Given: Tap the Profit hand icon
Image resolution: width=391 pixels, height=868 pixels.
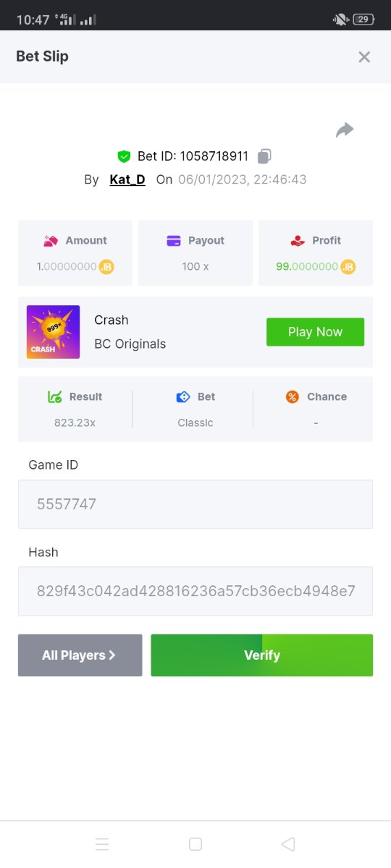Looking at the screenshot, I should point(298,241).
